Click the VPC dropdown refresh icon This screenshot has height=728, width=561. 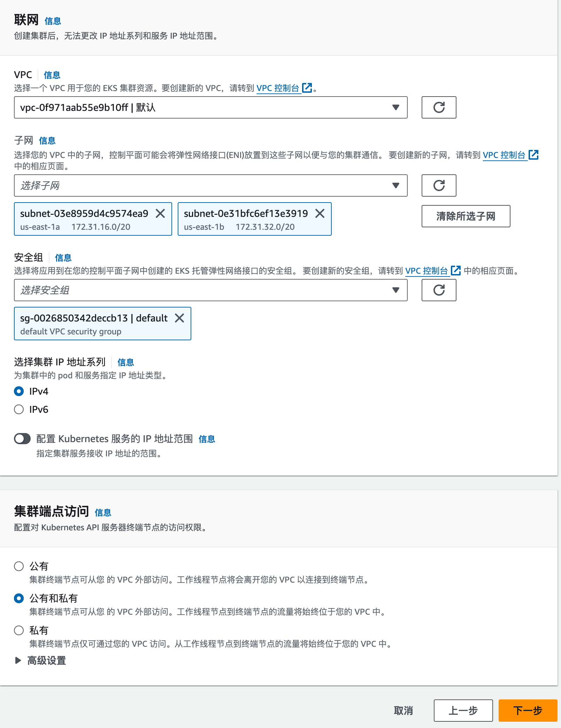coord(439,107)
